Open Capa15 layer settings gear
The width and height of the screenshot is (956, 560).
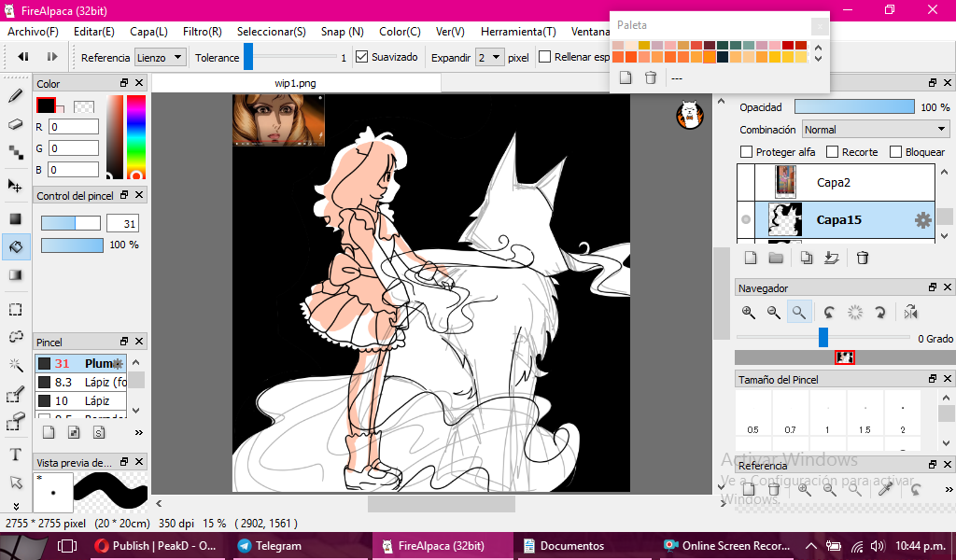923,220
